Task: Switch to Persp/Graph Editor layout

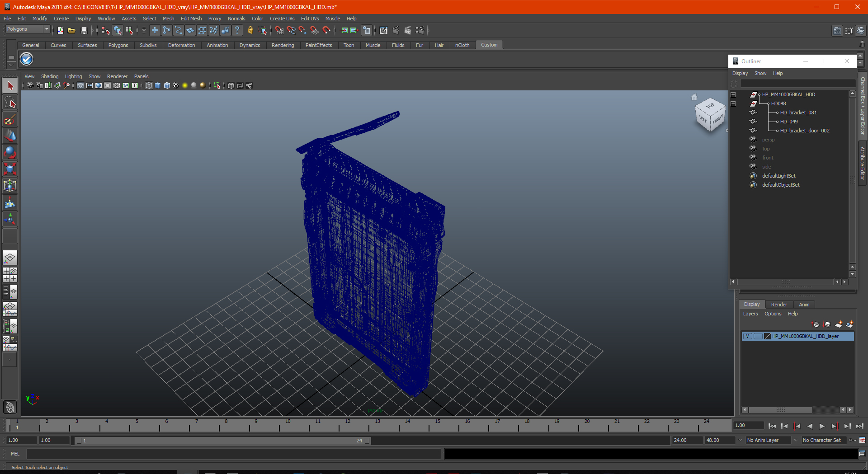Action: tap(10, 309)
